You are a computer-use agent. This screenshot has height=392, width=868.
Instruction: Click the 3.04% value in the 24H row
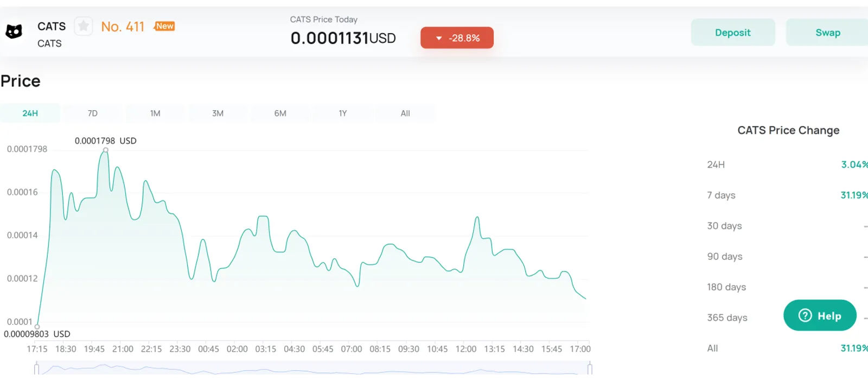(854, 165)
